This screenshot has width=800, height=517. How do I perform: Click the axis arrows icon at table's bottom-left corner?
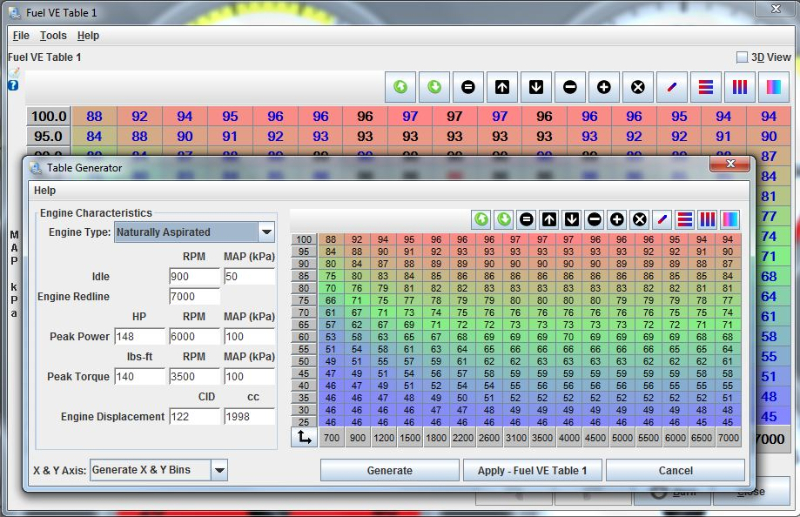coord(303,437)
